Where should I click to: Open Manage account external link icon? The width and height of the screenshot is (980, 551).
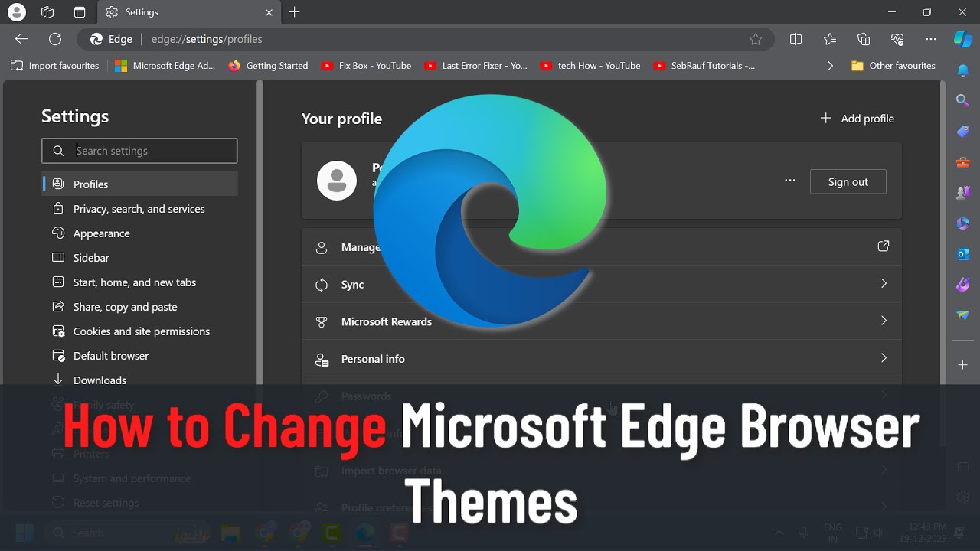tap(884, 246)
